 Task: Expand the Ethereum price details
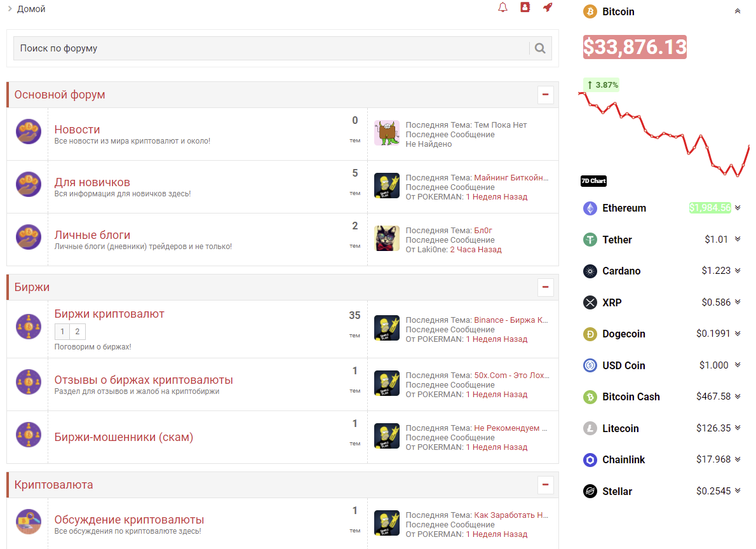[x=738, y=207]
